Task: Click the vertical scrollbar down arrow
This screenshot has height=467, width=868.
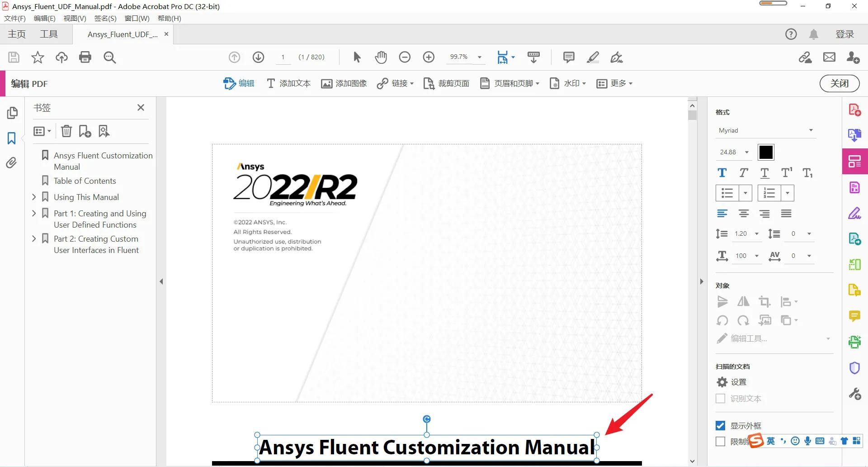Action: point(692,462)
